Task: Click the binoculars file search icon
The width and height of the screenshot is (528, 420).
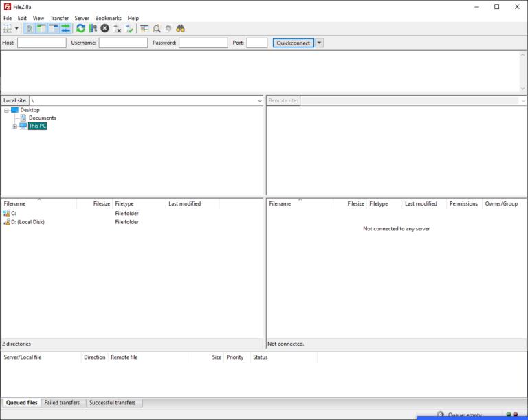Action: pos(180,28)
